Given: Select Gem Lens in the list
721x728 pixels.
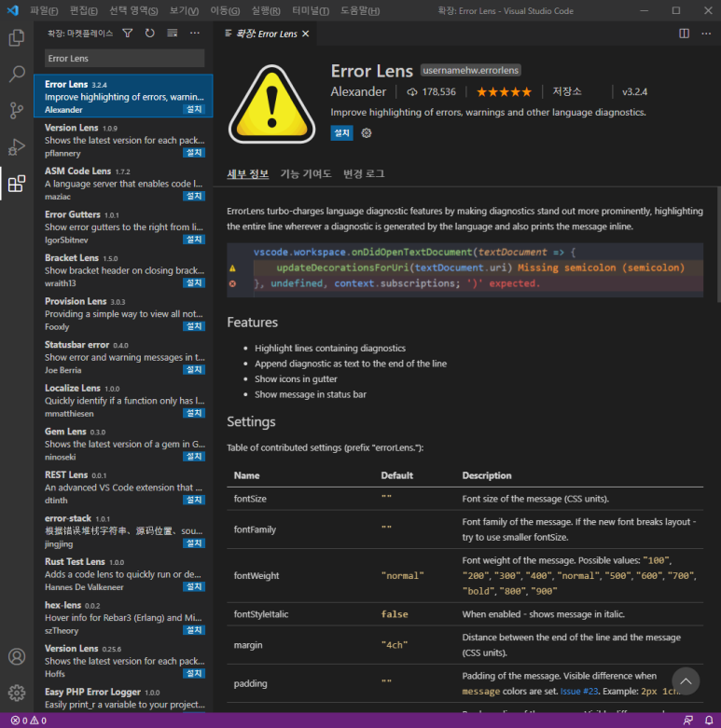Looking at the screenshot, I should coord(123,444).
